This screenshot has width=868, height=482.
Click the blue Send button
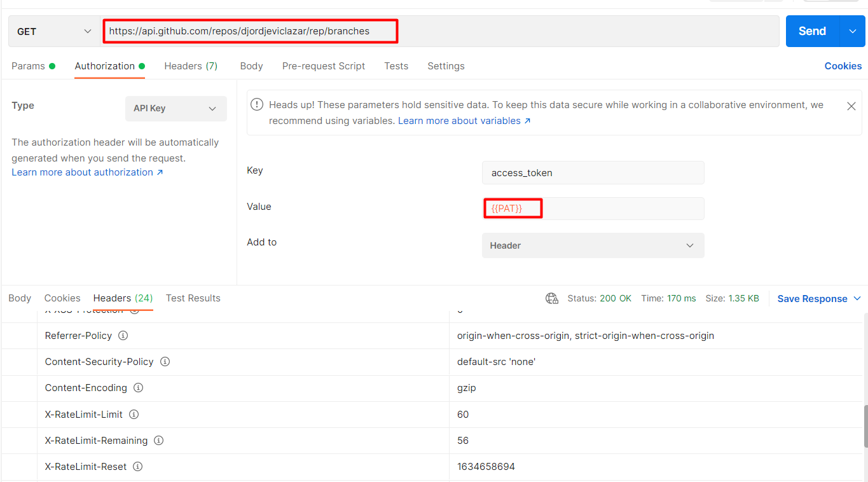tap(813, 31)
